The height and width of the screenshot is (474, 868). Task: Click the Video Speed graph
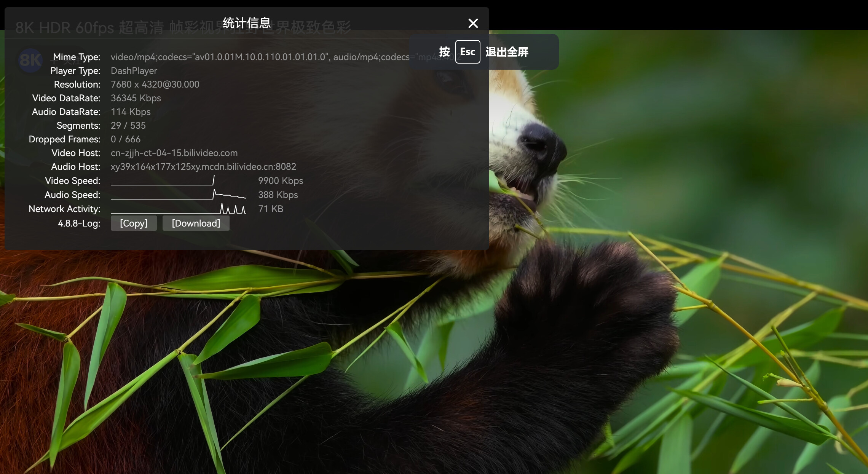[x=178, y=180]
